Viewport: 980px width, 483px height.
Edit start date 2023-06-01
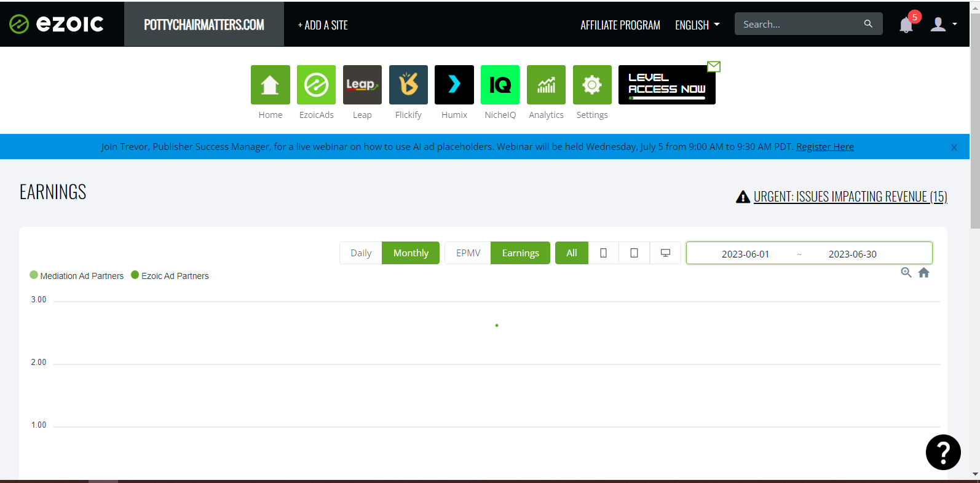pos(745,254)
